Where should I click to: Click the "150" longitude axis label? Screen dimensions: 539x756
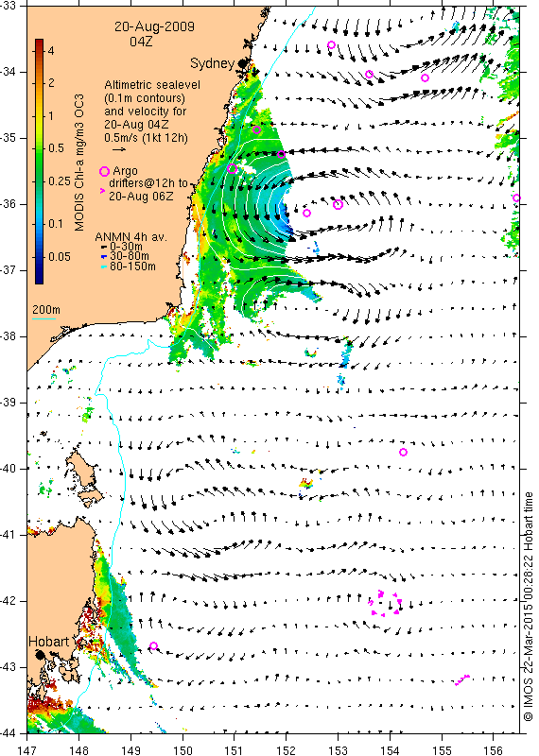(x=183, y=750)
